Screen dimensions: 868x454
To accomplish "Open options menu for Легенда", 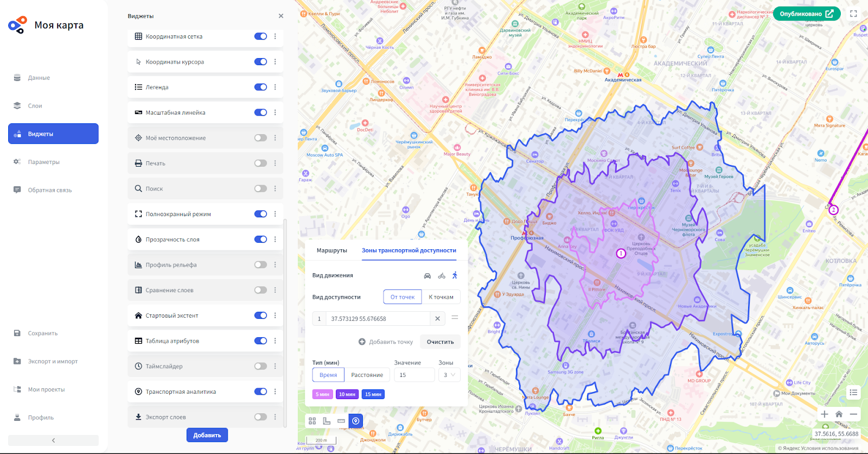I will tap(275, 87).
